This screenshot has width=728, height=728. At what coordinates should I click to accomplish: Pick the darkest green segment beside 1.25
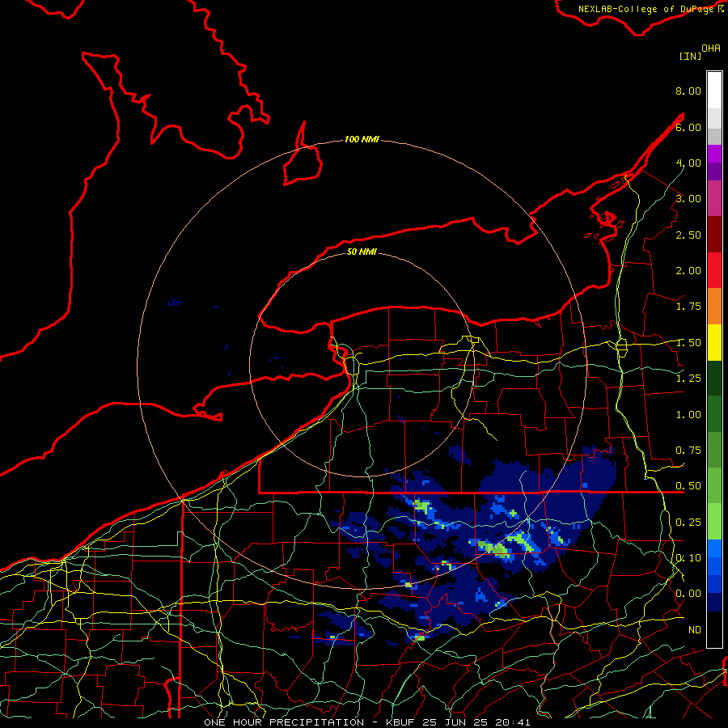click(714, 379)
